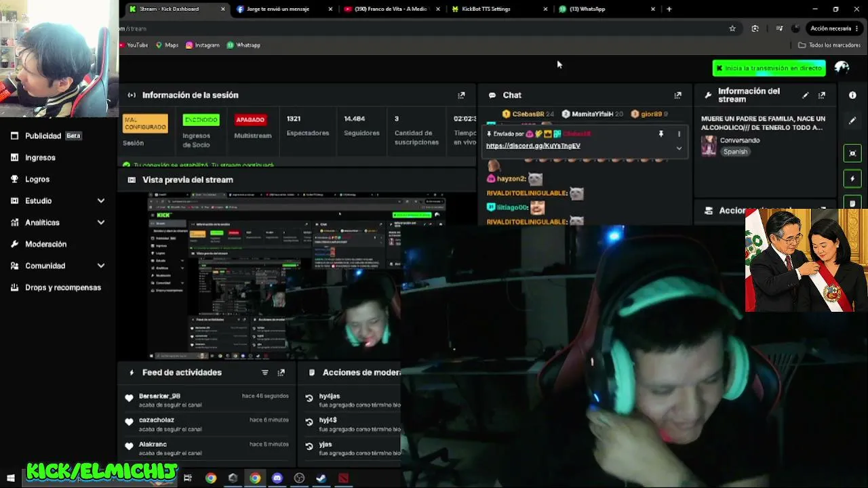Screen dimensions: 868x488
Task: Expand the Comunidad sidebar chevron
Action: (x=101, y=266)
